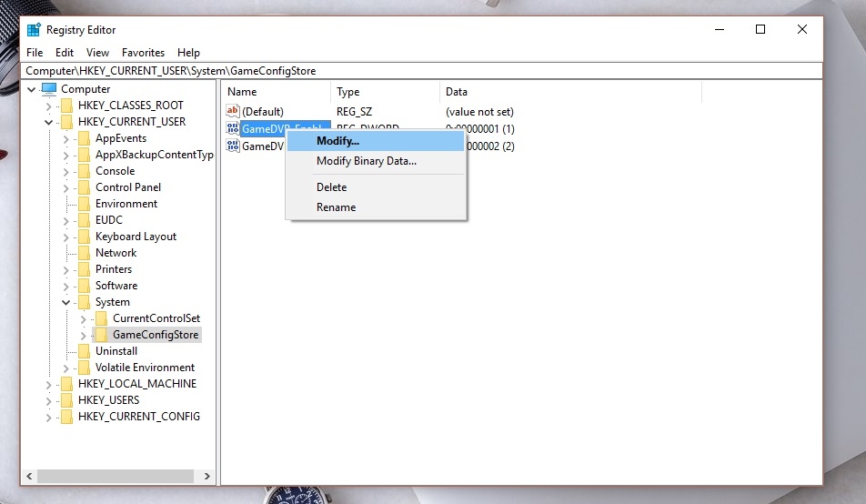Select the HKEY_CURRENT_CONFIG label
The width and height of the screenshot is (866, 504).
click(x=139, y=417)
